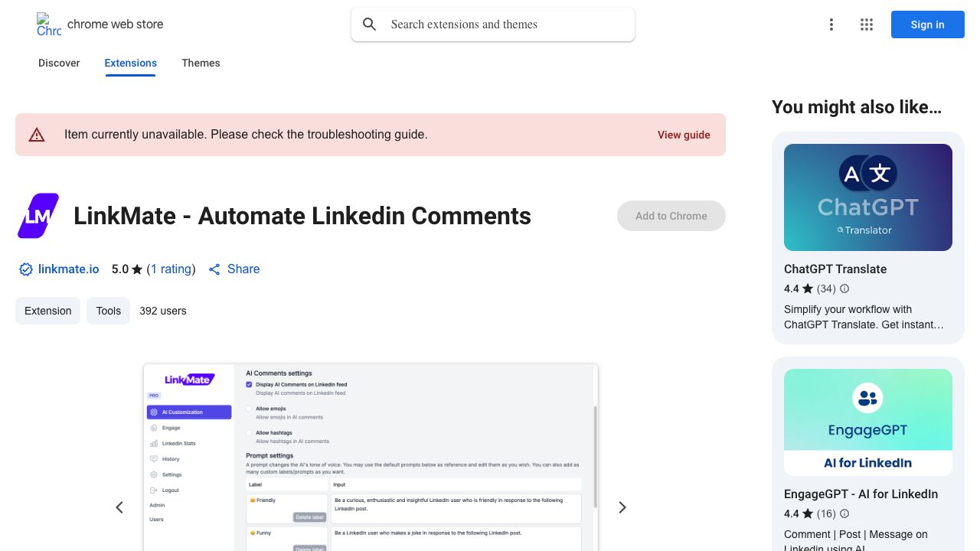This screenshot has width=980, height=551.
Task: Click the Tools category chip
Action: click(x=108, y=311)
